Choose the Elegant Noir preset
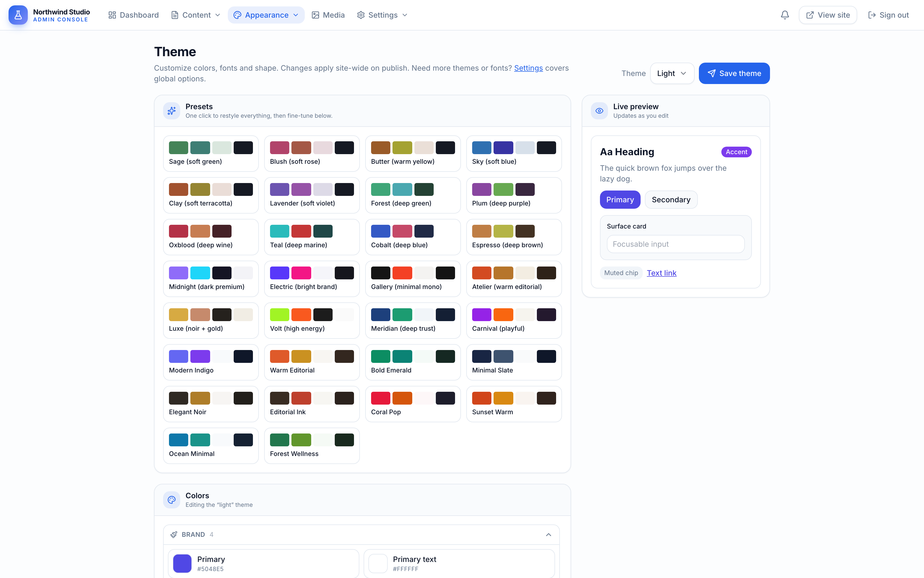Screen dimensions: 924x578 pos(211,404)
